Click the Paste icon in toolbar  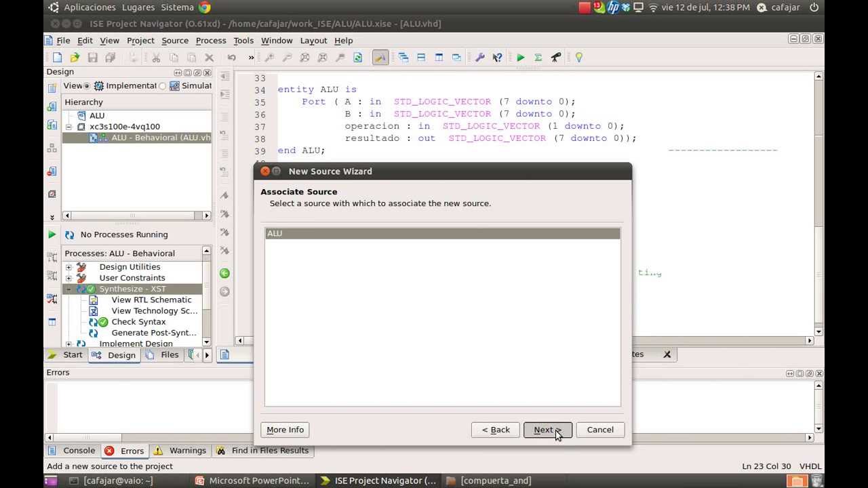[x=191, y=58]
